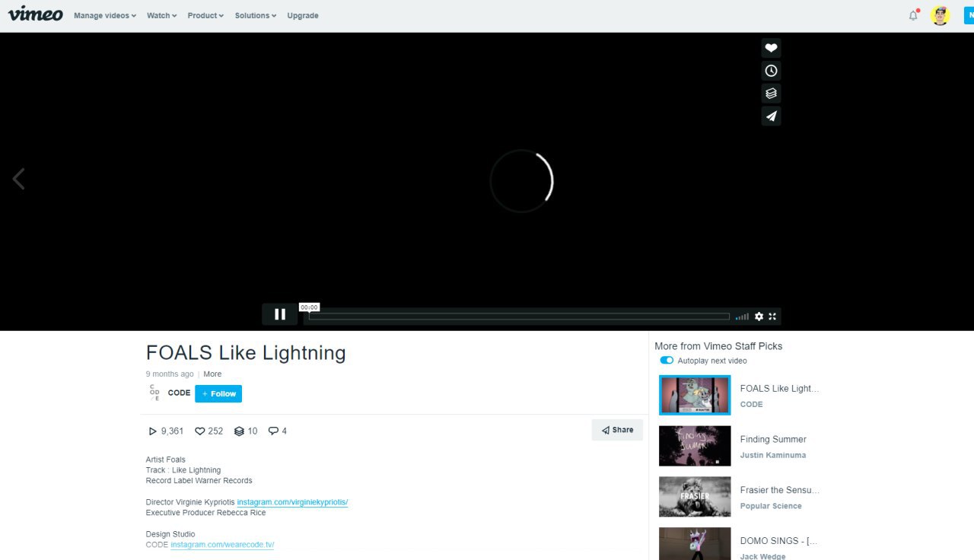Click Finding Summer title
Image resolution: width=974 pixels, height=560 pixels.
pos(773,439)
